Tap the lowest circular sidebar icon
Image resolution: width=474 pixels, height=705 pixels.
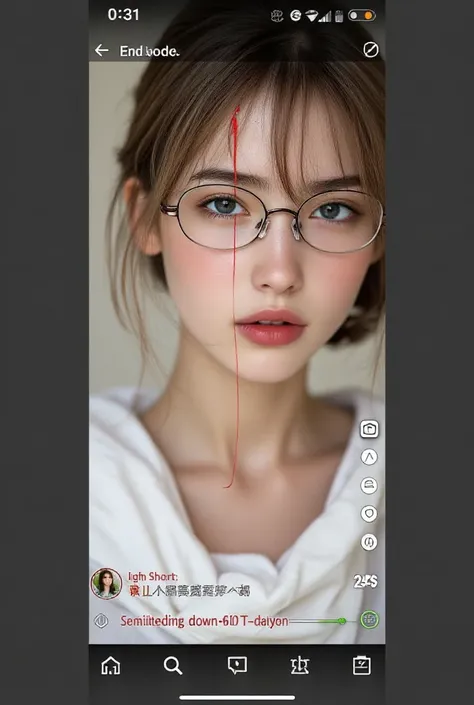click(x=369, y=542)
